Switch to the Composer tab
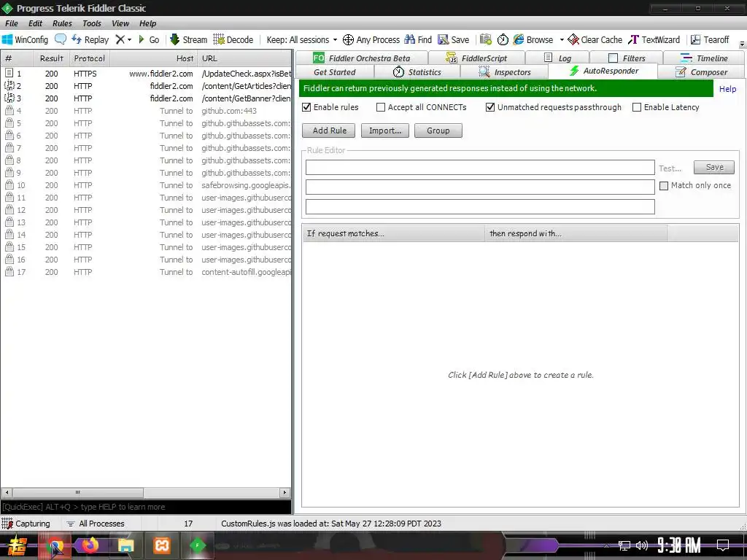The image size is (747, 560). tap(701, 72)
